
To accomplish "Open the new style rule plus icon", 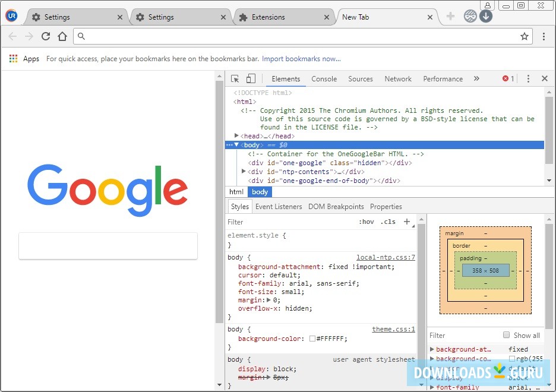I will [406, 221].
